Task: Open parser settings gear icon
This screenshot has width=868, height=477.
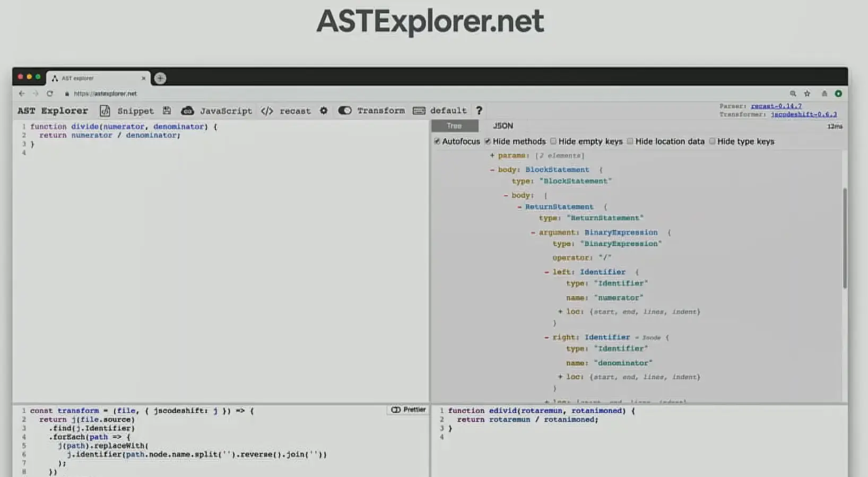Action: [x=324, y=110]
